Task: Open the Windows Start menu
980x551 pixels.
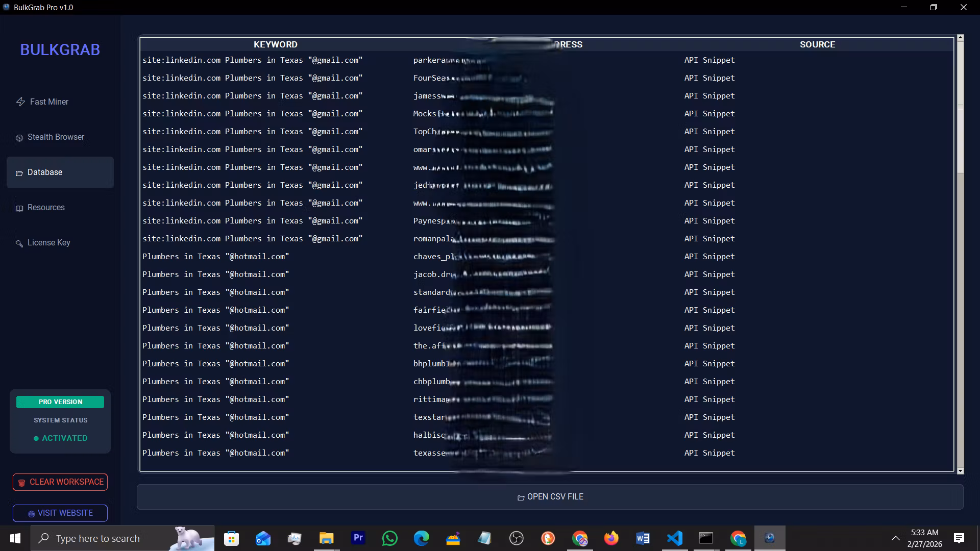Action: pos(15,538)
